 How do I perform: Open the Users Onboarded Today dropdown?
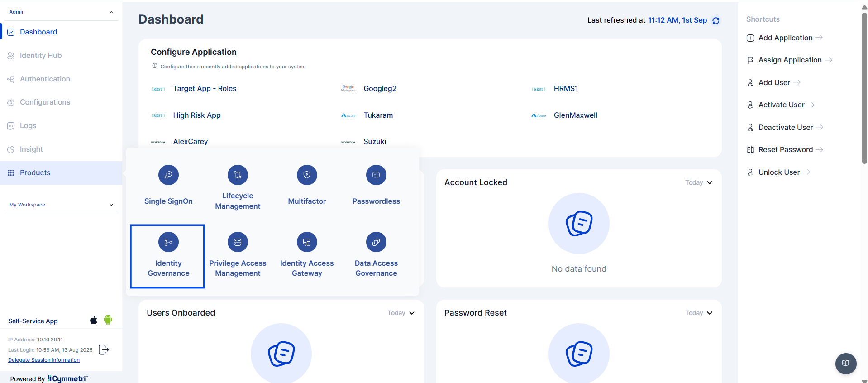pyautogui.click(x=401, y=313)
